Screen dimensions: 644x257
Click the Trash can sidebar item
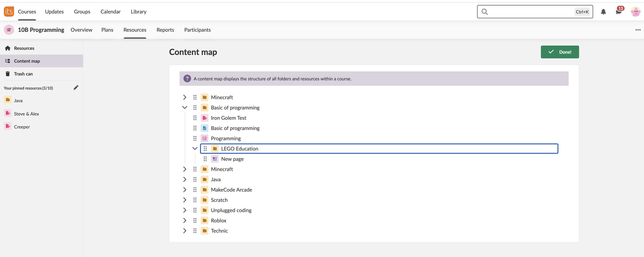pyautogui.click(x=23, y=74)
